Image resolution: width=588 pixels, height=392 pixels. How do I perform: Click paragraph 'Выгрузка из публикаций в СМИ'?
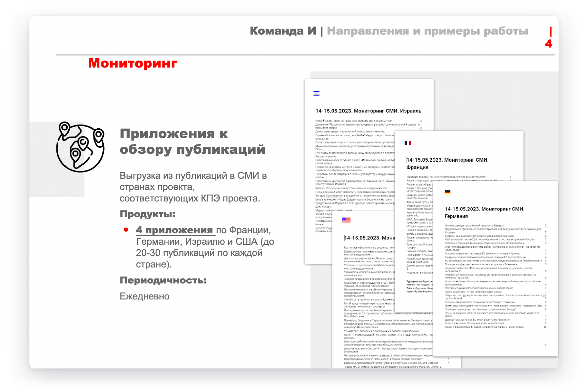click(x=193, y=187)
